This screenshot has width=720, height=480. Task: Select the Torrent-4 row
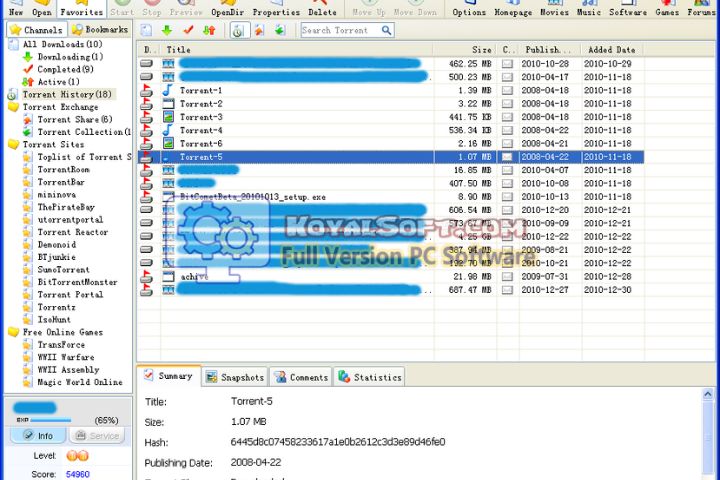[390, 130]
